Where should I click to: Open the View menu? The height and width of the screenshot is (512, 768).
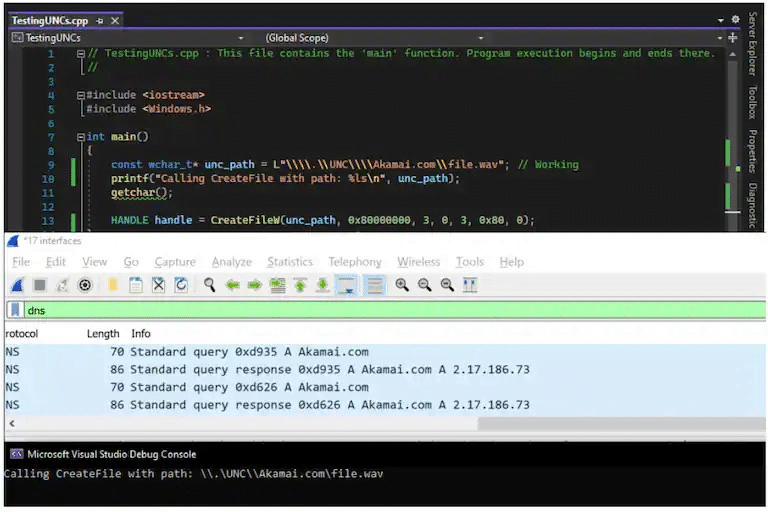click(95, 262)
